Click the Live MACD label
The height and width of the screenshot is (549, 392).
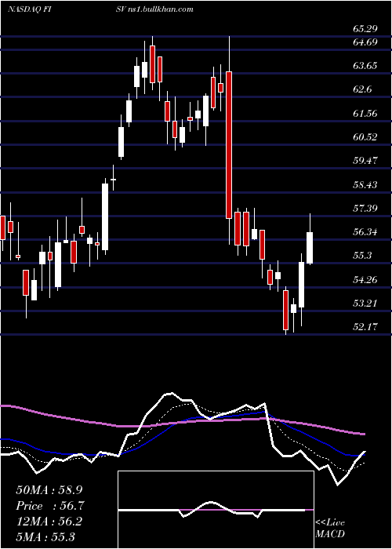[x=330, y=528]
